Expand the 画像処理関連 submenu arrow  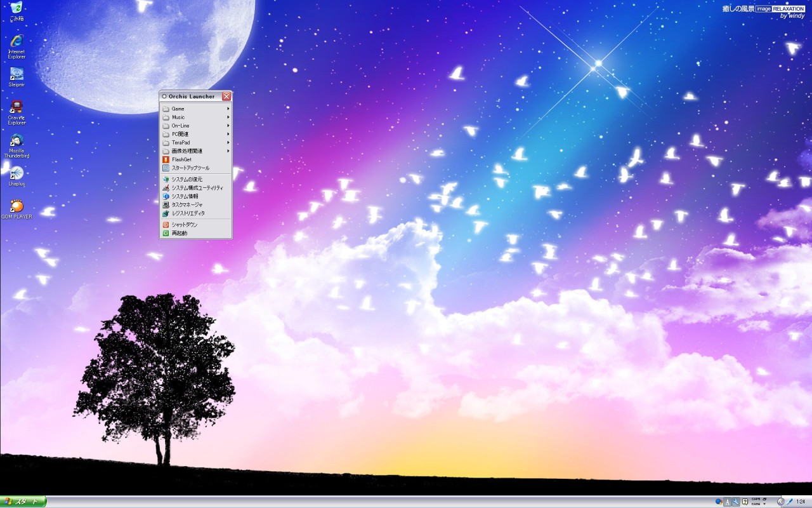[x=228, y=151]
